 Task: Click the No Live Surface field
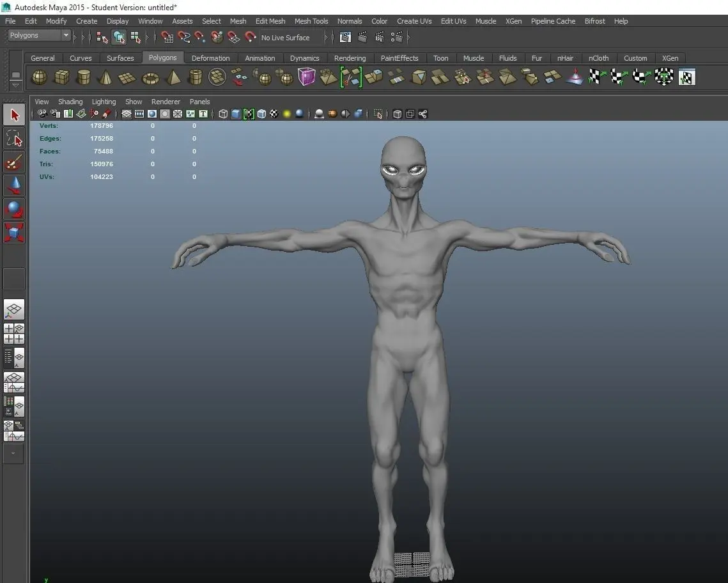tap(291, 38)
